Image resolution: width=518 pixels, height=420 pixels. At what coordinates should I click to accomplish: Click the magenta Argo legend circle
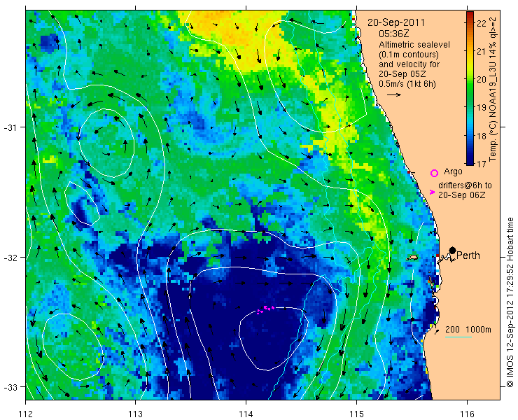[x=434, y=173]
